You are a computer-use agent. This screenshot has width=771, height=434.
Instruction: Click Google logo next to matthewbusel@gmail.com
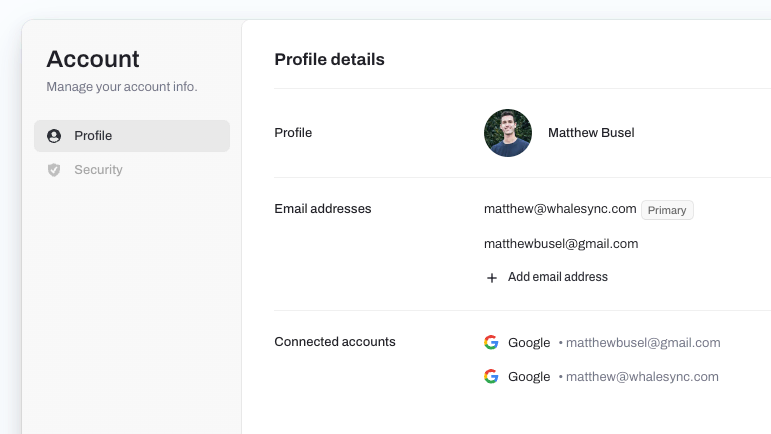pyautogui.click(x=491, y=342)
